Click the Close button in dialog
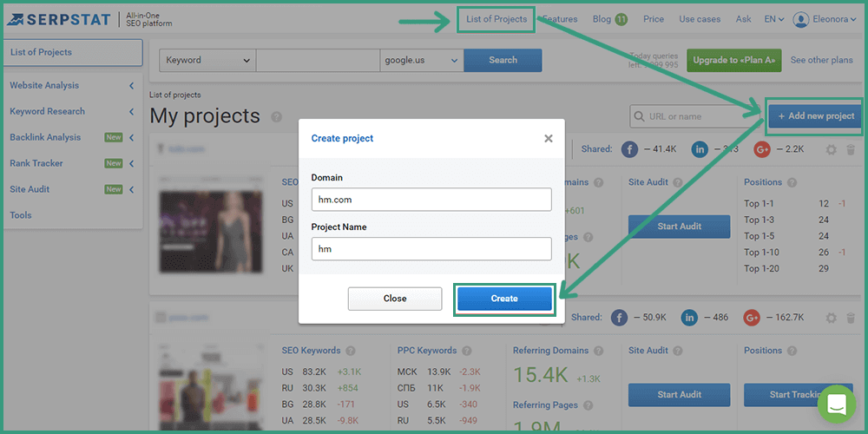Screen dimensions: 868x434 point(395,299)
